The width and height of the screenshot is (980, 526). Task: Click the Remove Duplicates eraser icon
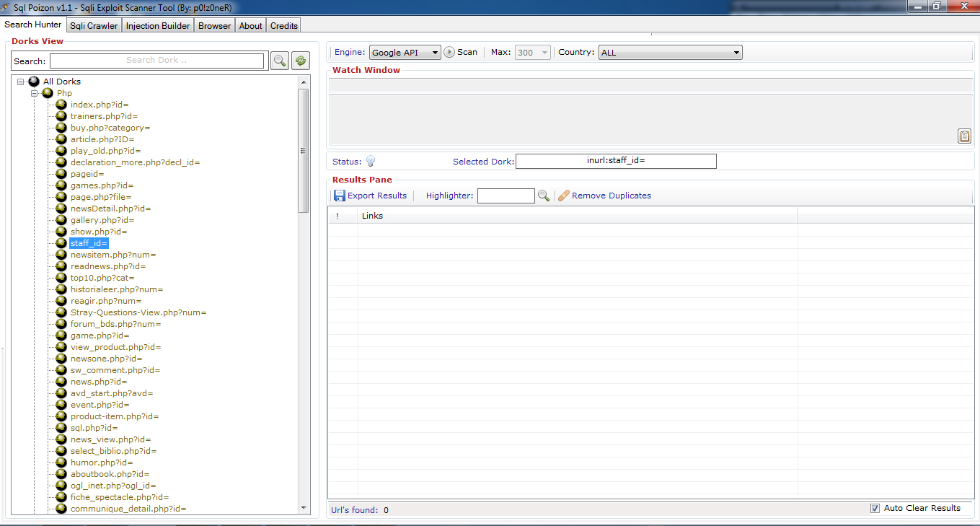pyautogui.click(x=564, y=196)
